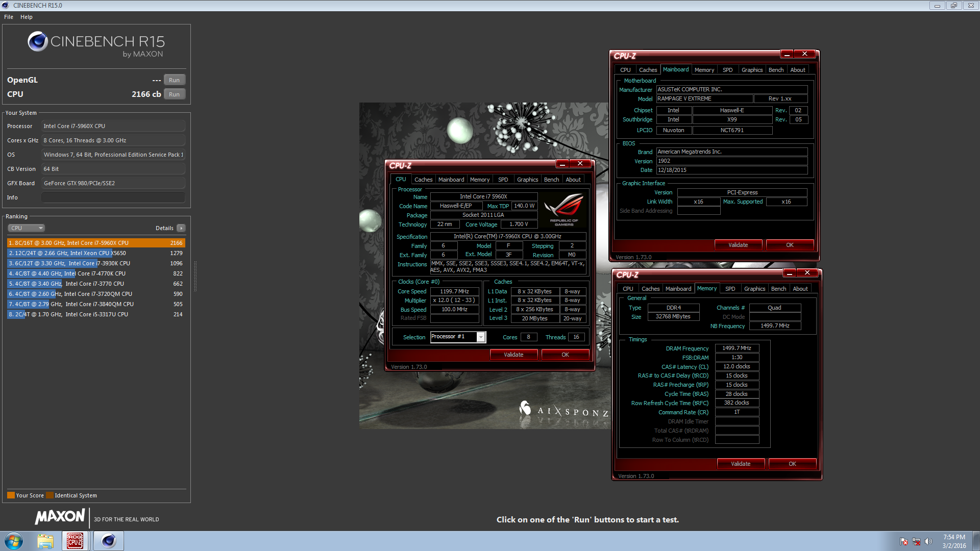
Task: Select the Cinebench R15 logo
Action: (x=96, y=44)
